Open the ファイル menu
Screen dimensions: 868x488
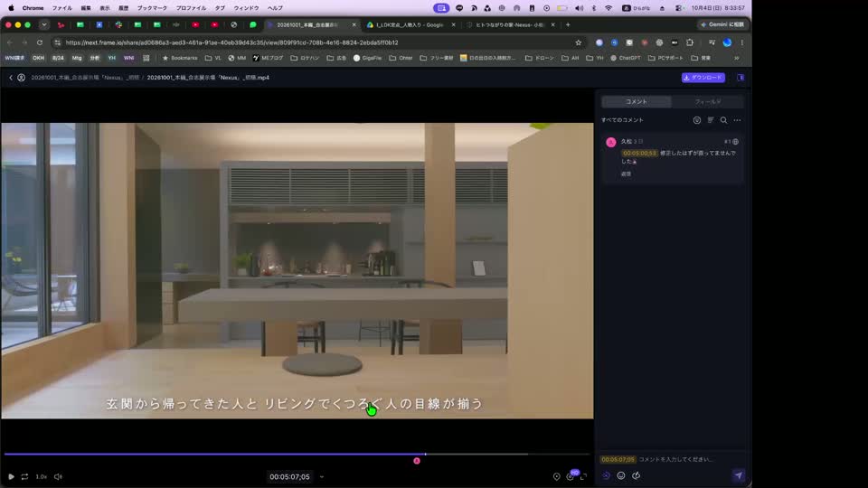coord(62,8)
